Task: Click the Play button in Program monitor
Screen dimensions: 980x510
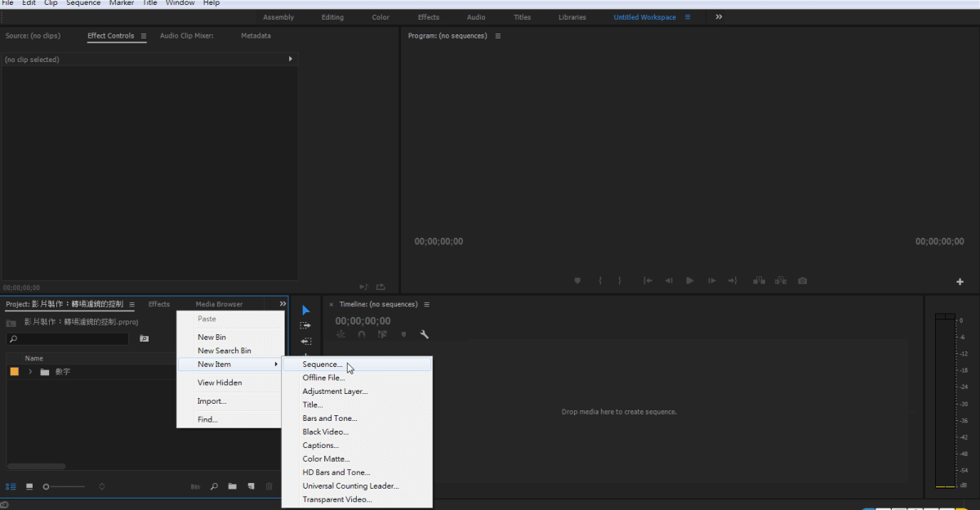Action: pos(690,280)
